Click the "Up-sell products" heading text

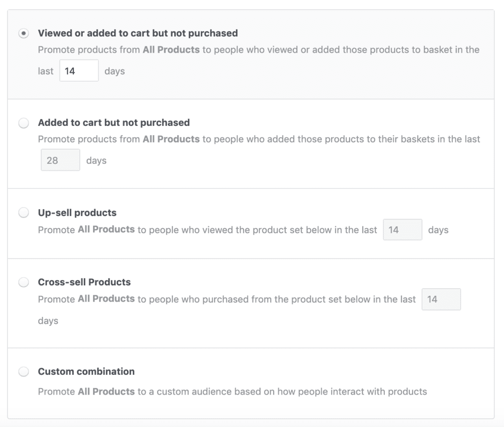coord(77,213)
